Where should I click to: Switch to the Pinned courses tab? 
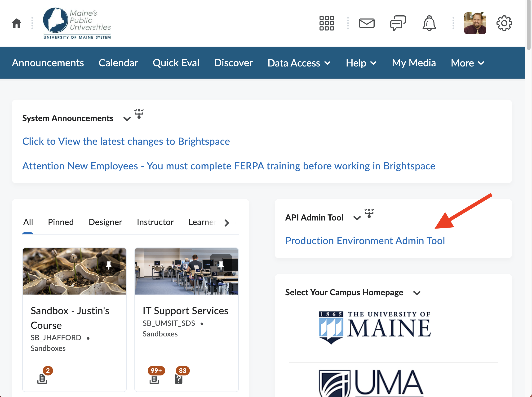tap(61, 222)
